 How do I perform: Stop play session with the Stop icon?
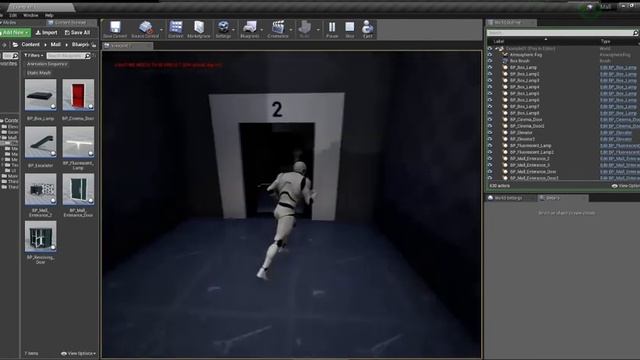[x=350, y=27]
